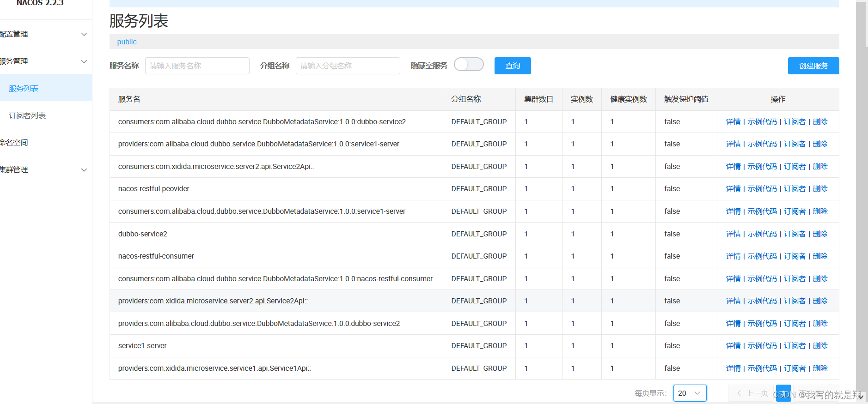This screenshot has width=868, height=404.
Task: Open 订阅者列表 in the sidebar
Action: [27, 115]
